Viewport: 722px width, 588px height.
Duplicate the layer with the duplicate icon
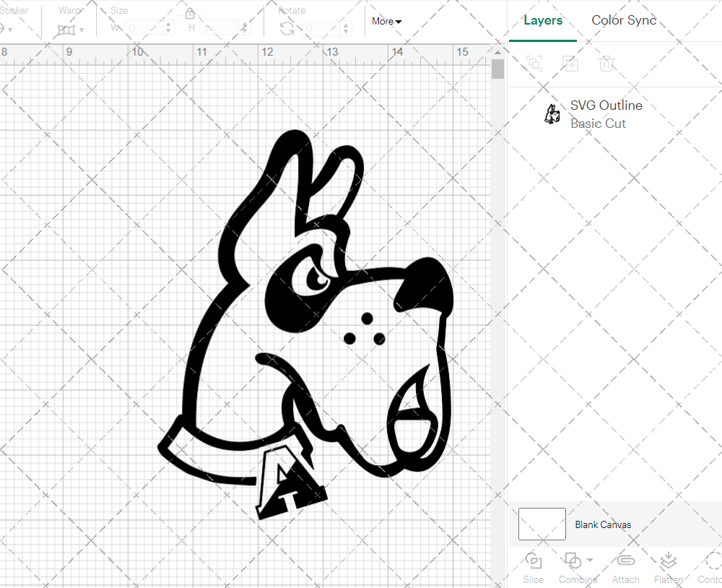570,64
